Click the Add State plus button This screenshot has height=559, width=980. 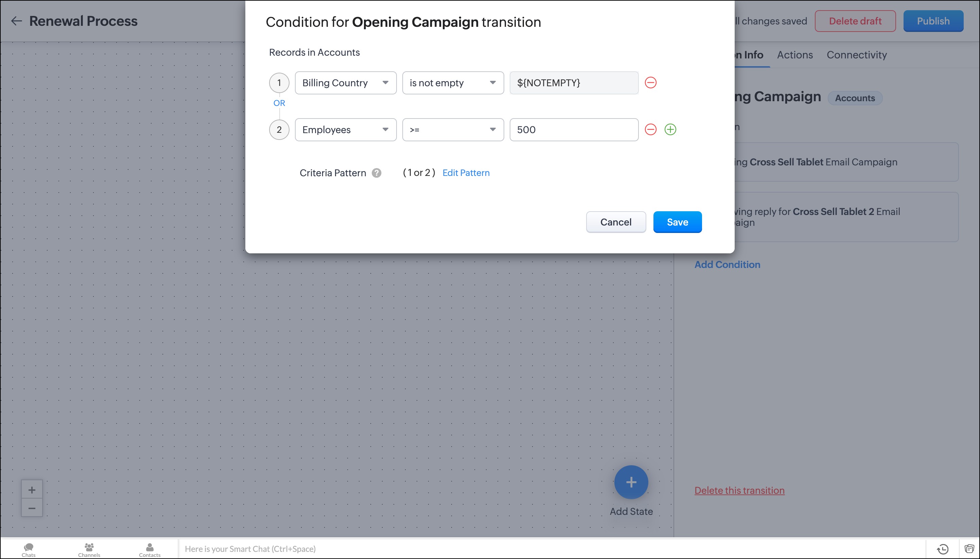[x=631, y=482]
